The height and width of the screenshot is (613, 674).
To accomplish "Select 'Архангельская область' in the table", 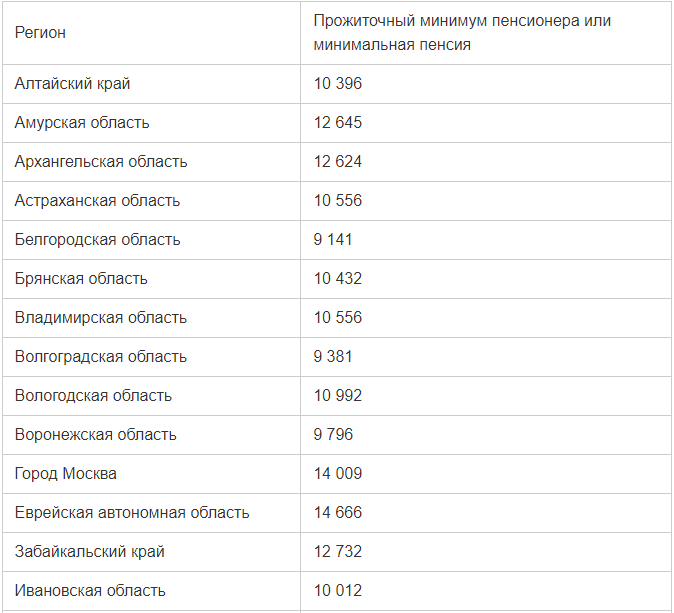I will tap(101, 162).
